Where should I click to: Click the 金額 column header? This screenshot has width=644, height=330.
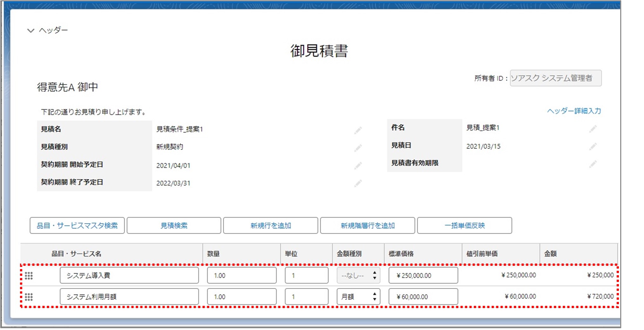coord(550,254)
